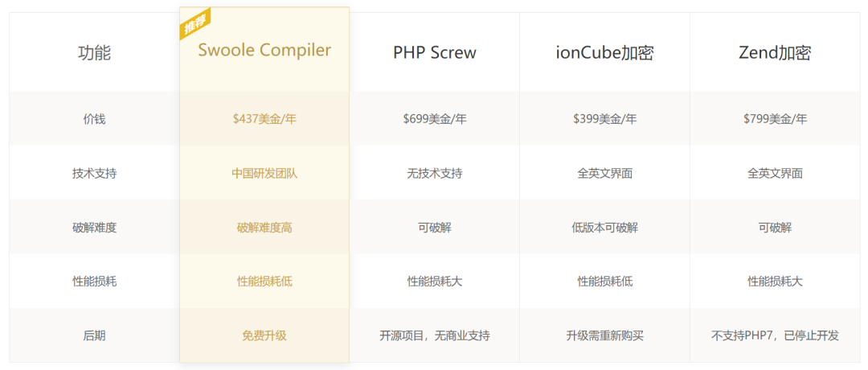Click the $399美金/年 price cell

coord(604,119)
